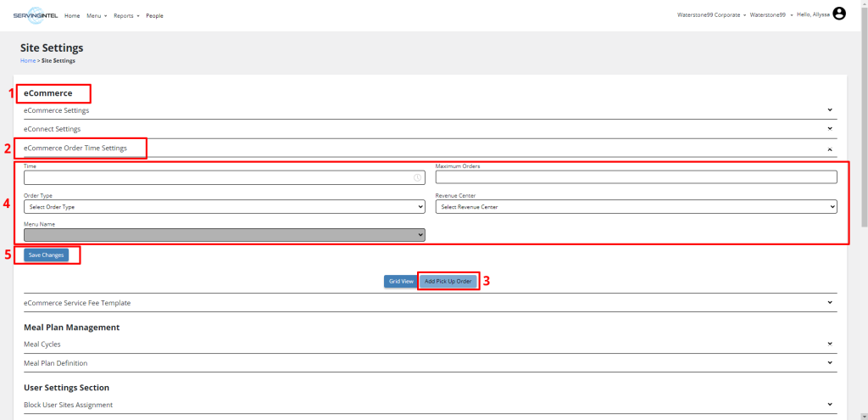The height and width of the screenshot is (420, 868).
Task: Click the ServingIntel logo
Action: click(36, 14)
